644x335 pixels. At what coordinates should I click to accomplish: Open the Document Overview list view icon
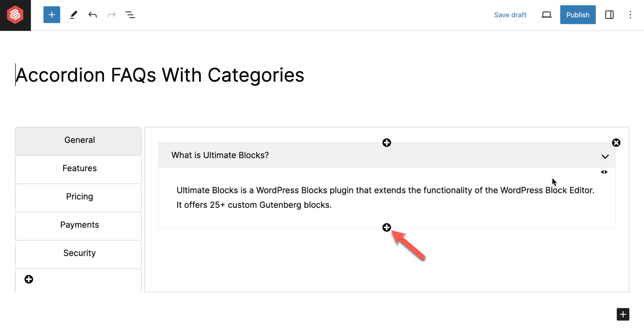click(x=130, y=14)
